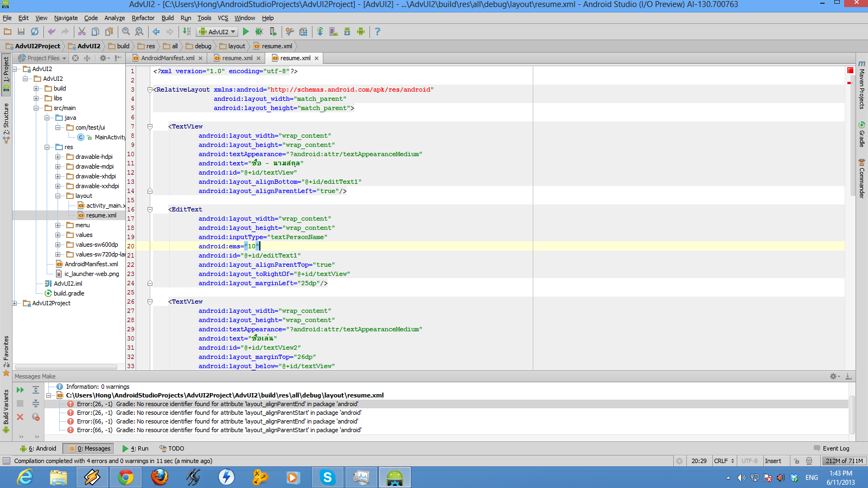Click the memory indicator 212M of 711M

[x=844, y=461]
